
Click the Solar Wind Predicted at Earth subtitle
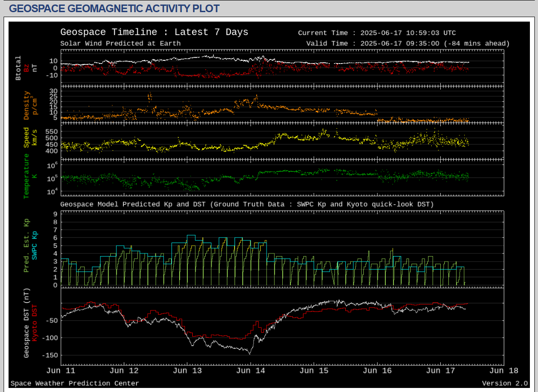coord(120,44)
